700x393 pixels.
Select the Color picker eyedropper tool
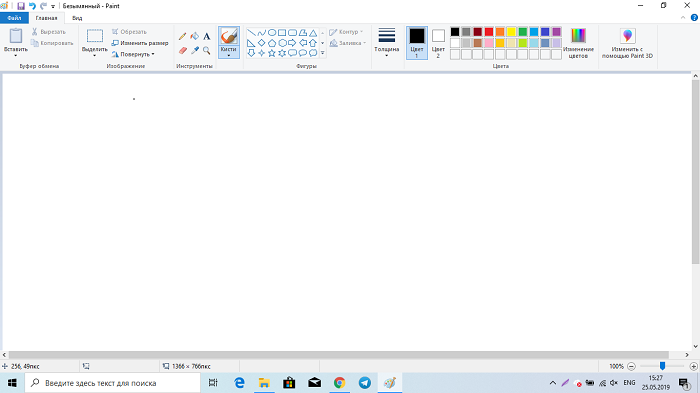pyautogui.click(x=195, y=50)
